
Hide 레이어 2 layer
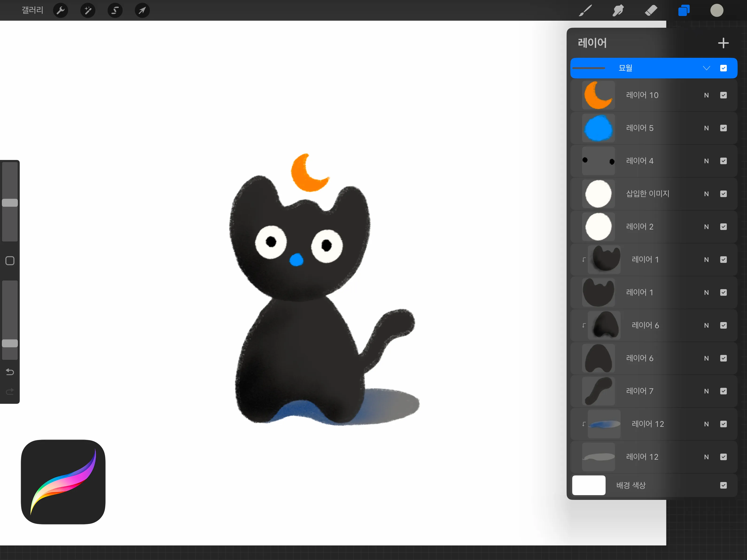click(723, 227)
